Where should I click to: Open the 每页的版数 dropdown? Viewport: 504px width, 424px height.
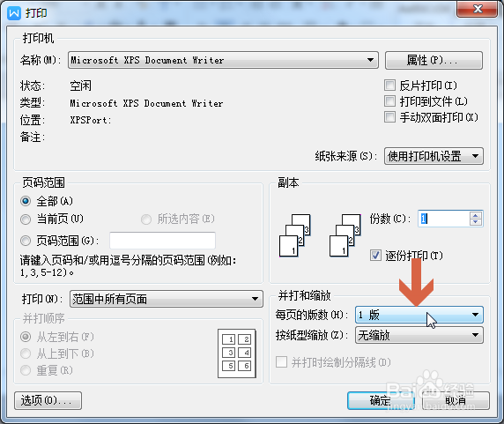[x=419, y=315]
